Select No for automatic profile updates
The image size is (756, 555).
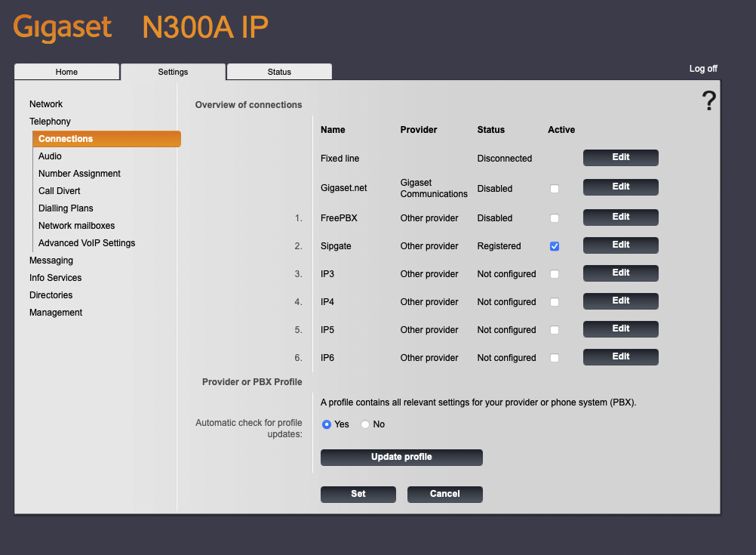(x=365, y=424)
